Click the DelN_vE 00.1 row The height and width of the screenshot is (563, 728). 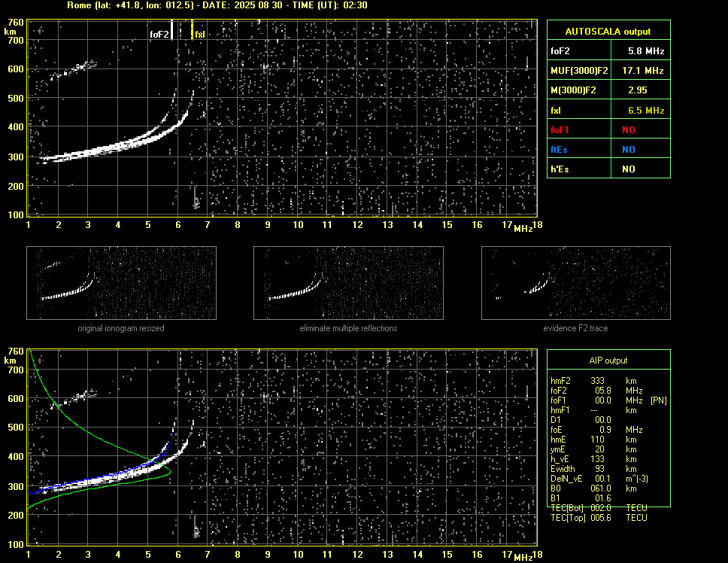[x=599, y=479]
